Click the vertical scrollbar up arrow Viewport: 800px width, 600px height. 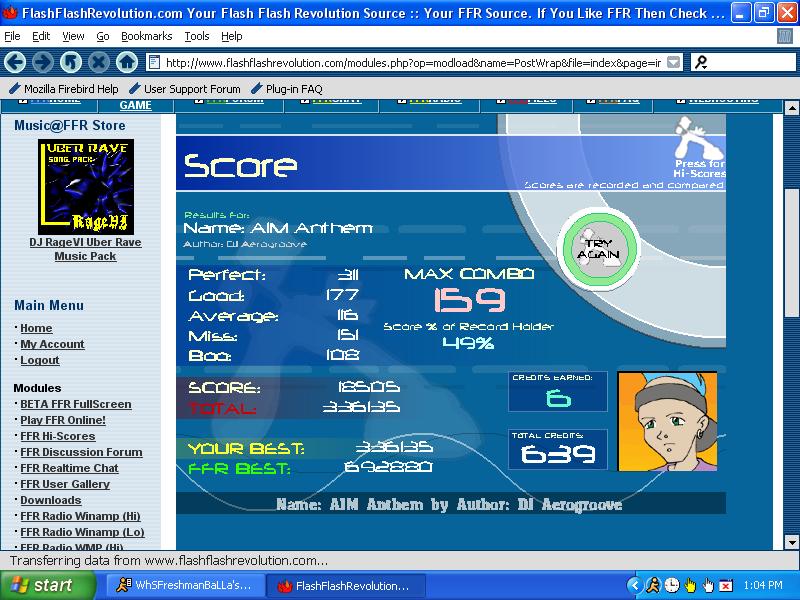click(x=791, y=107)
